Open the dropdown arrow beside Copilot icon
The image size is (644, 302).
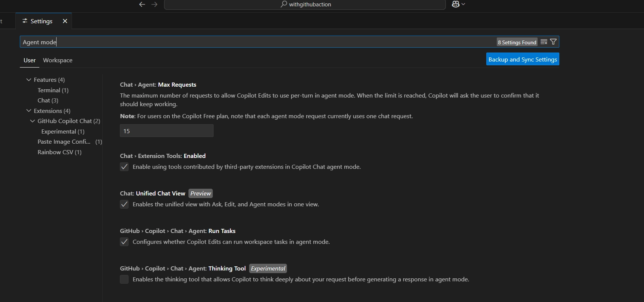(x=463, y=4)
